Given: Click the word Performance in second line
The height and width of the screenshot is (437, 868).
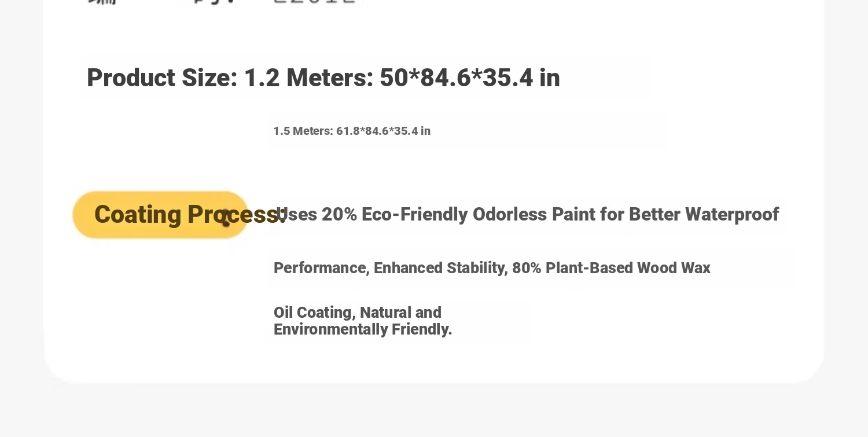Looking at the screenshot, I should pos(322,268).
